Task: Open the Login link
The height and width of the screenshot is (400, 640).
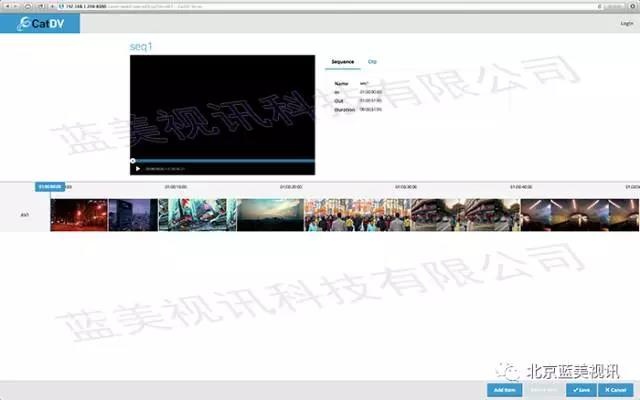Action: pyautogui.click(x=627, y=23)
